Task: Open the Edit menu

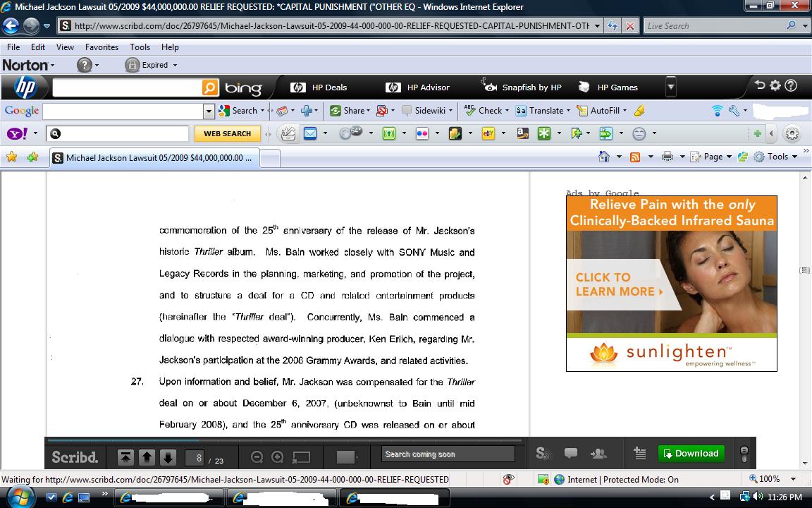Action: point(38,47)
